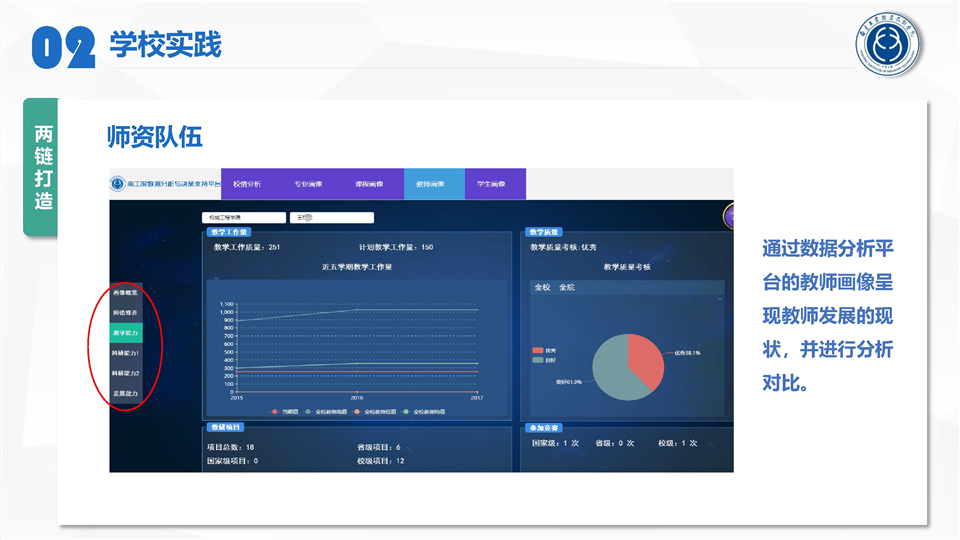Select 师德修养 in the side menu
Screen dimensions: 960x540
(x=126, y=313)
